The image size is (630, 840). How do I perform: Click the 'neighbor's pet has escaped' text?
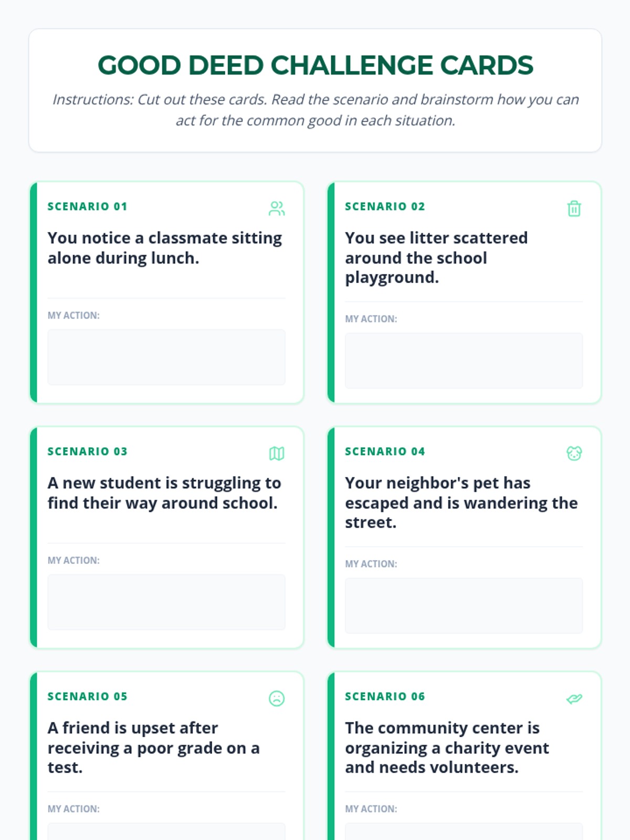pos(461,502)
